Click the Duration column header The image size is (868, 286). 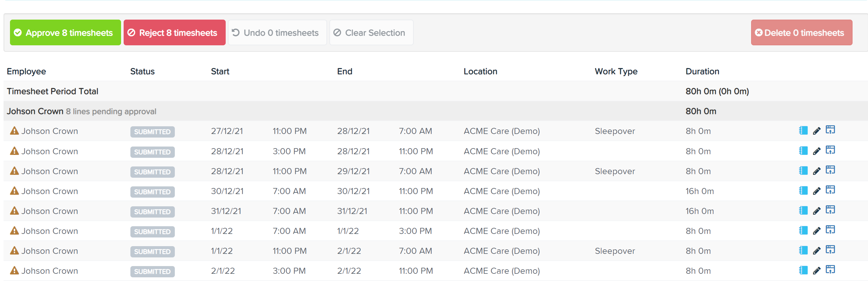pos(702,71)
